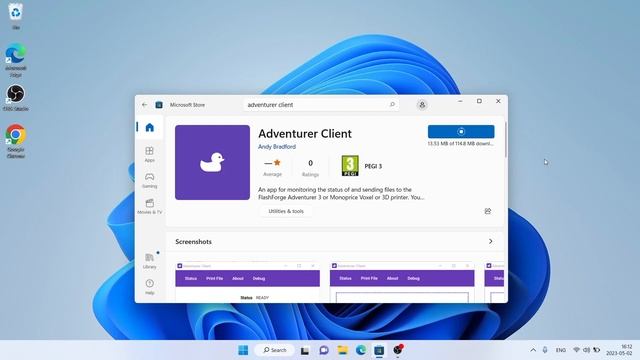
Task: Open network Wi-Fi tray icon
Action: point(576,350)
